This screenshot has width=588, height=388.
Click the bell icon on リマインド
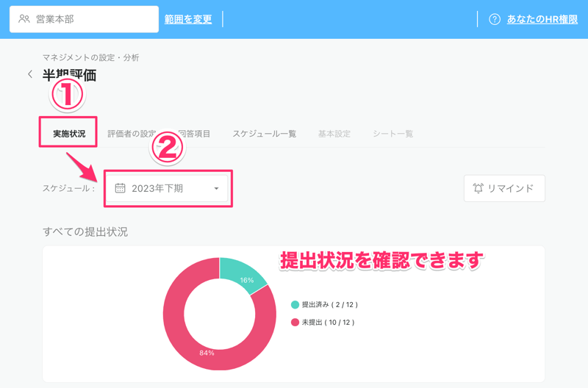click(478, 188)
